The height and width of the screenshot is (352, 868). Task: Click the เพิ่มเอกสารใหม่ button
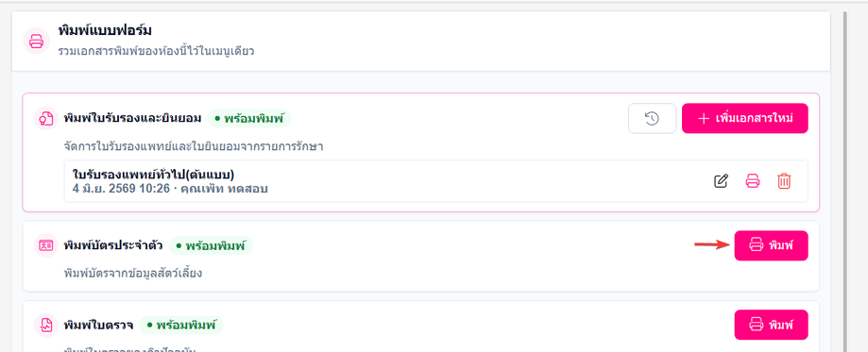coord(744,119)
